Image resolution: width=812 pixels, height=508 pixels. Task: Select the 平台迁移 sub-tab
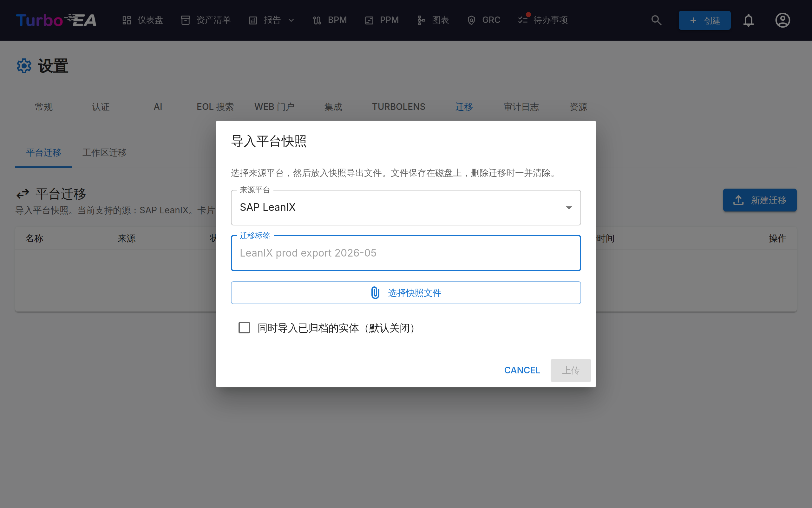coord(44,152)
